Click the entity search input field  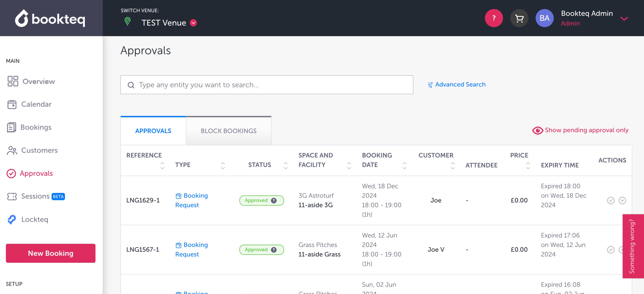[x=267, y=85]
